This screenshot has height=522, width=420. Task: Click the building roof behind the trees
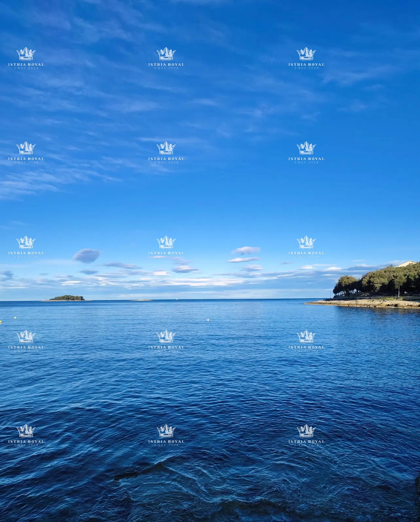[x=407, y=264]
